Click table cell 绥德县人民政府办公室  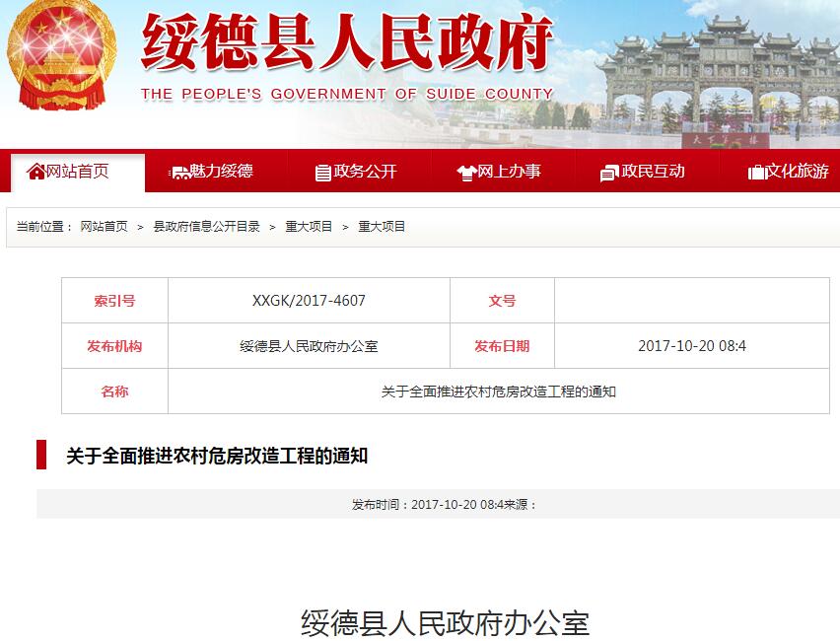coord(310,346)
